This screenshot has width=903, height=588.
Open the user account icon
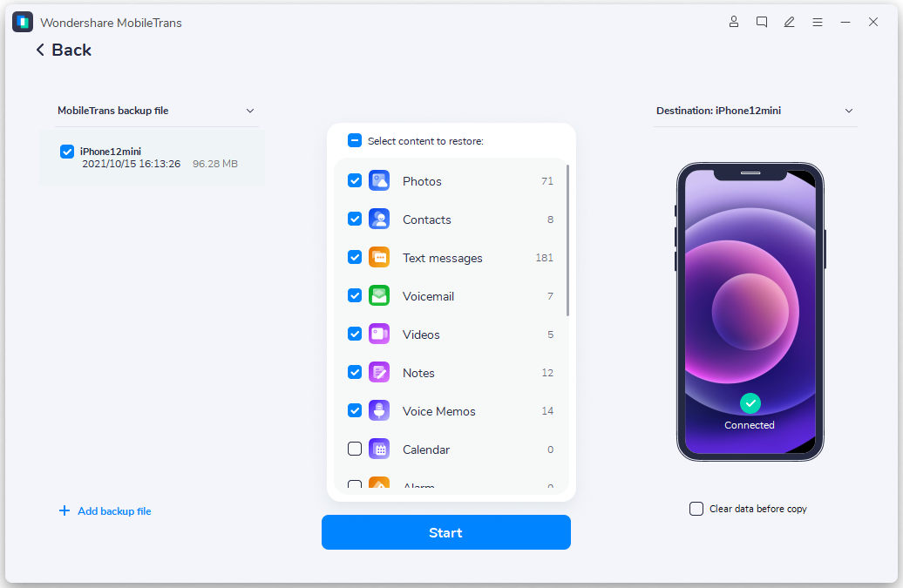(x=734, y=22)
